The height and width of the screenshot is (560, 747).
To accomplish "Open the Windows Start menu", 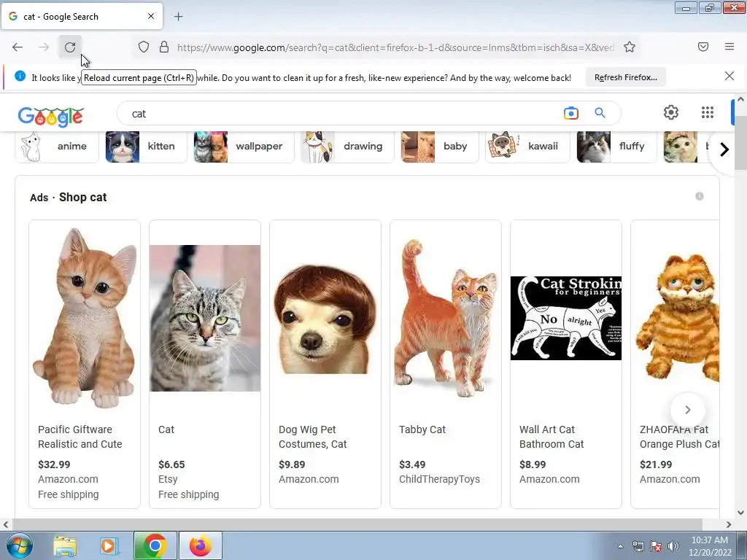I will (20, 545).
